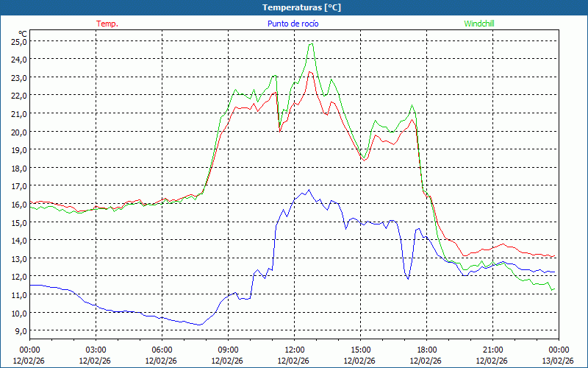Select the 21:00 time axis label
The height and width of the screenshot is (368, 588).
coord(492,350)
